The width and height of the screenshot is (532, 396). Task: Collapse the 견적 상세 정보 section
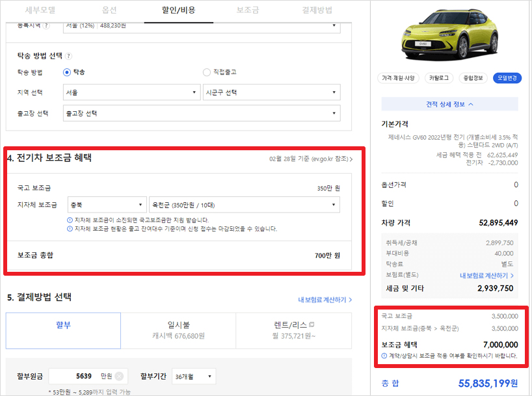click(x=449, y=105)
